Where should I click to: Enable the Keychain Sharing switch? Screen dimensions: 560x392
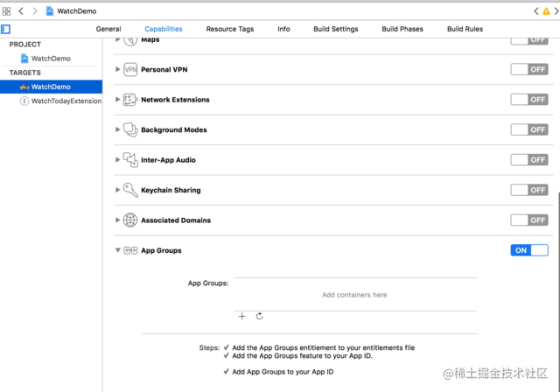(529, 190)
